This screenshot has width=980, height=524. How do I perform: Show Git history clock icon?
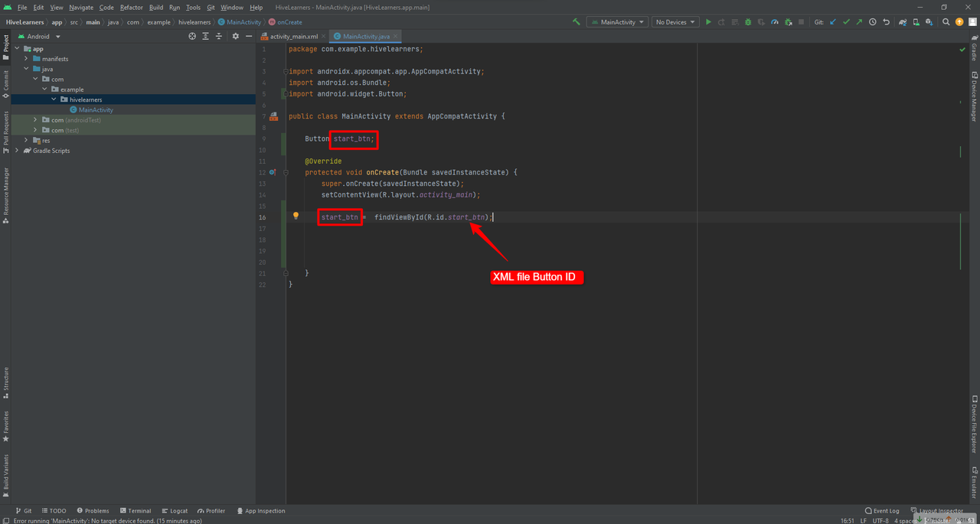point(873,22)
